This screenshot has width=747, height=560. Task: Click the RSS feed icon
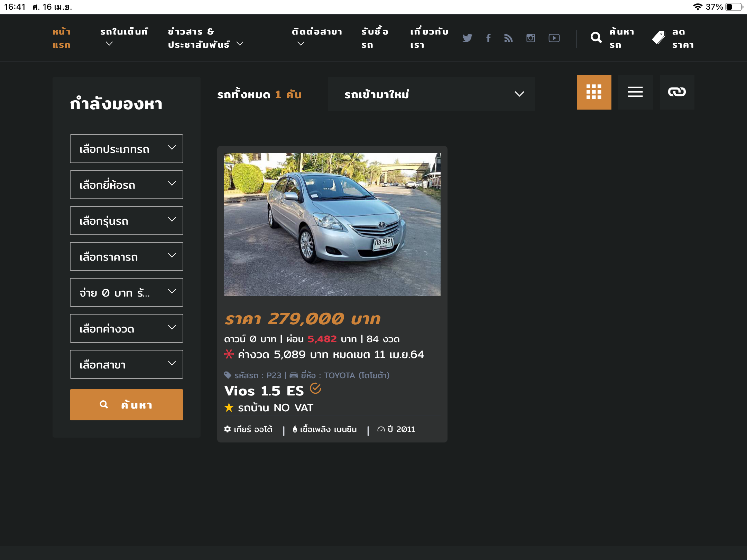coord(508,38)
